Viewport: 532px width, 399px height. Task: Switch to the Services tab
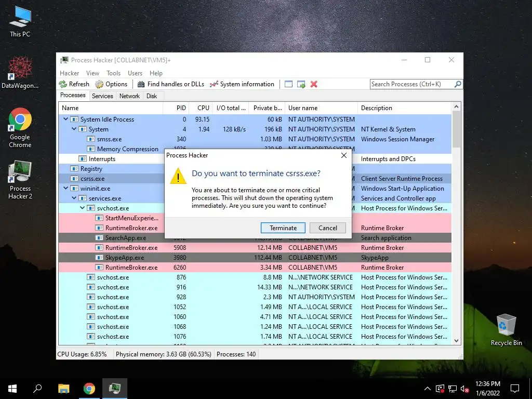point(102,96)
